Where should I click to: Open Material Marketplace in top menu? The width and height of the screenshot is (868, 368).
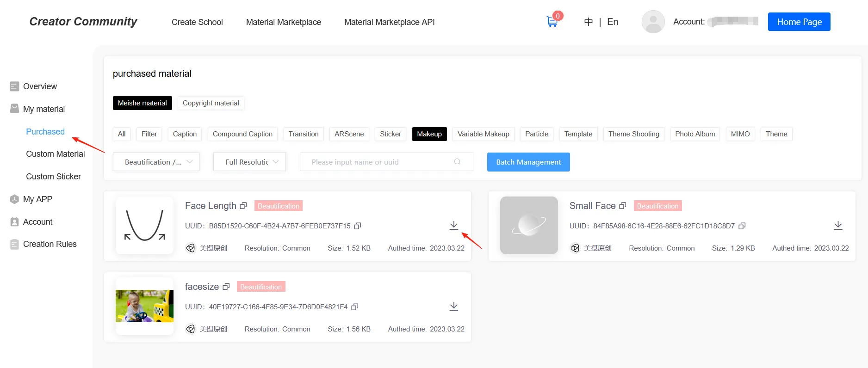(283, 22)
